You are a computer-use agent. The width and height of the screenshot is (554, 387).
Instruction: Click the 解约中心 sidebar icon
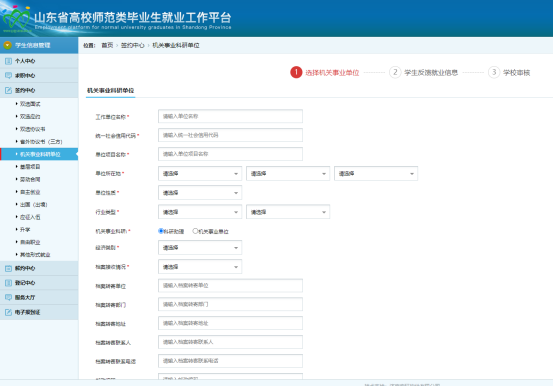point(8,268)
